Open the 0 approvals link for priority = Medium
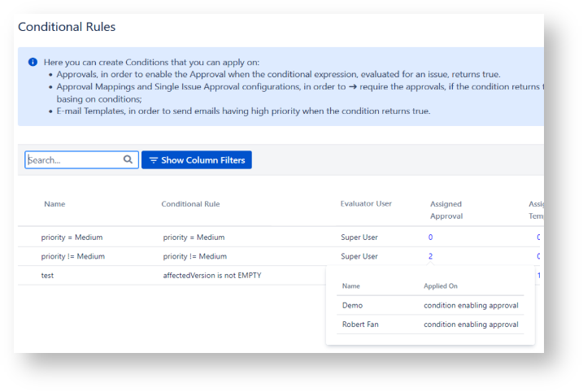The height and width of the screenshot is (392, 583). pos(430,237)
